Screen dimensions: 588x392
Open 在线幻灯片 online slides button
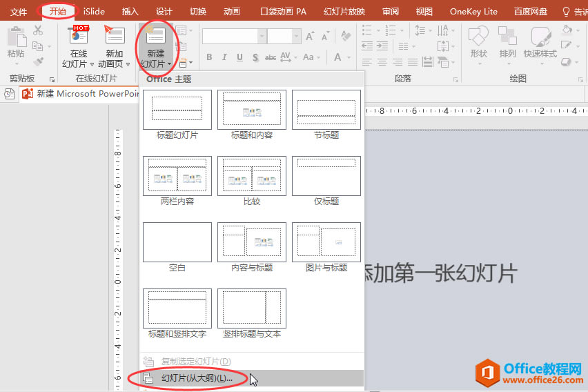point(79,46)
